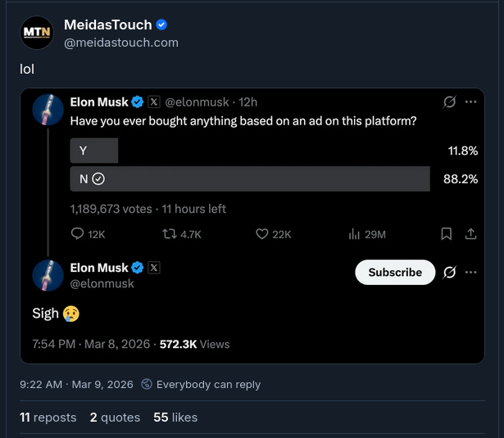Select the Y poll option bar
Image resolution: width=504 pixels, height=438 pixels.
click(94, 151)
